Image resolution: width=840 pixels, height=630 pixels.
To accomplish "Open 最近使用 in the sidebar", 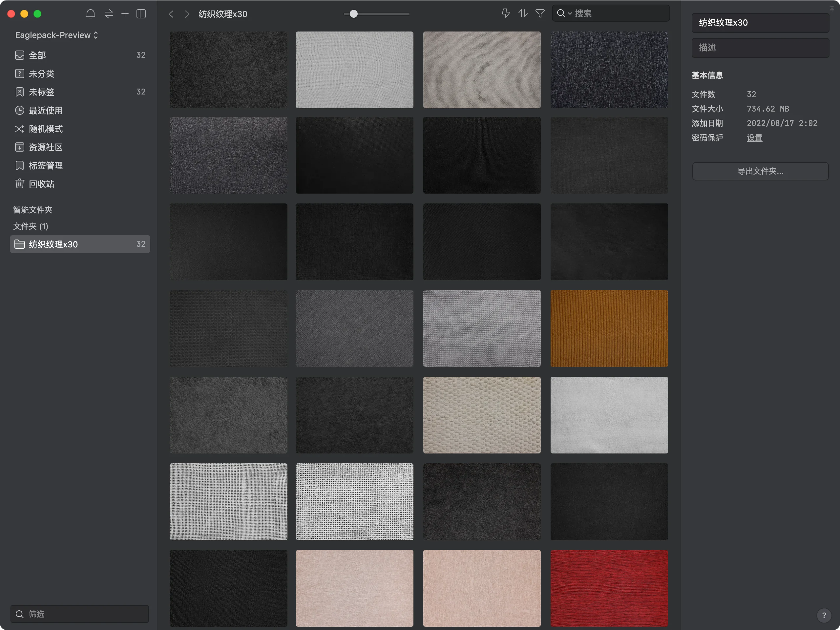I will pyautogui.click(x=80, y=111).
